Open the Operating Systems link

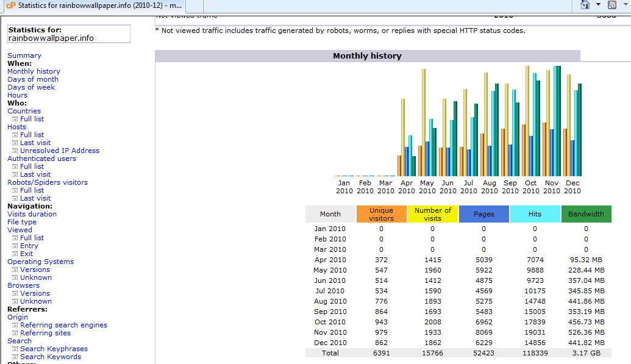[x=41, y=262]
